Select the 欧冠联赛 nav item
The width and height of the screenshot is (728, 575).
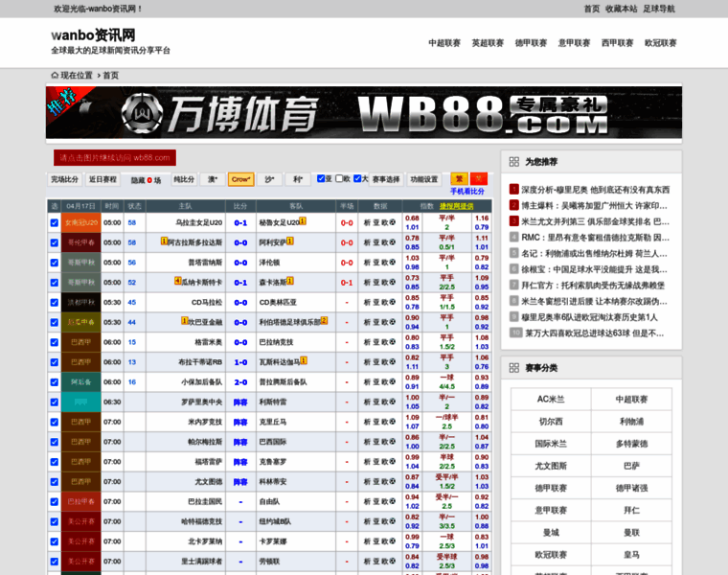click(660, 43)
